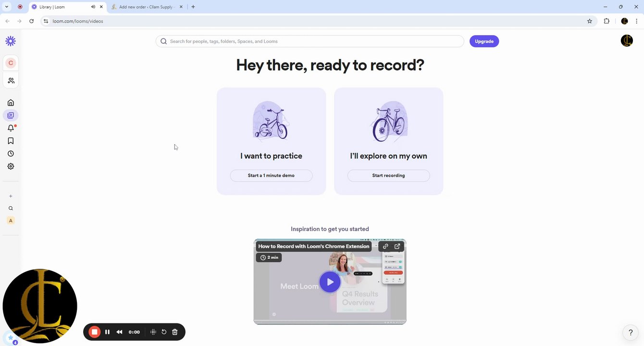
Task: Click the plus icon in sidebar
Action: click(x=11, y=196)
